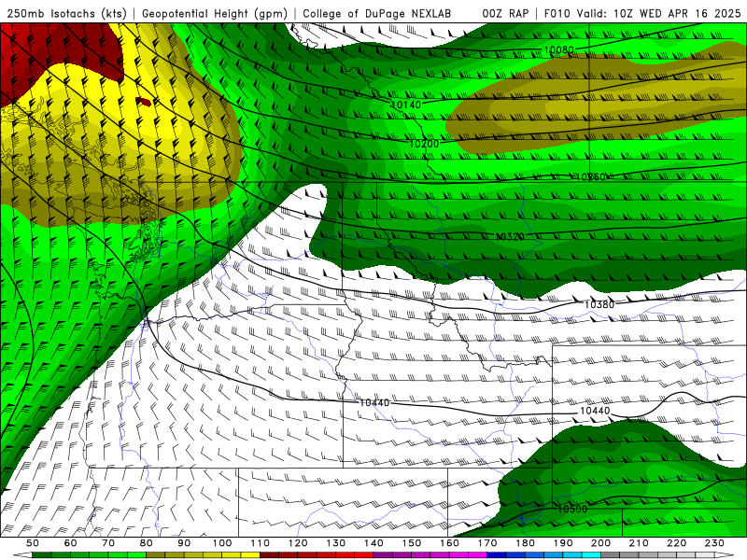Select the 10380 height contour label
Screen dimensions: 747x560
tap(599, 305)
